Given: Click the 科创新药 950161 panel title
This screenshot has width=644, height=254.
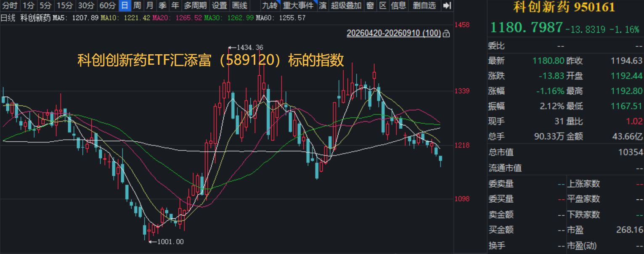Looking at the screenshot, I should pos(564,7).
